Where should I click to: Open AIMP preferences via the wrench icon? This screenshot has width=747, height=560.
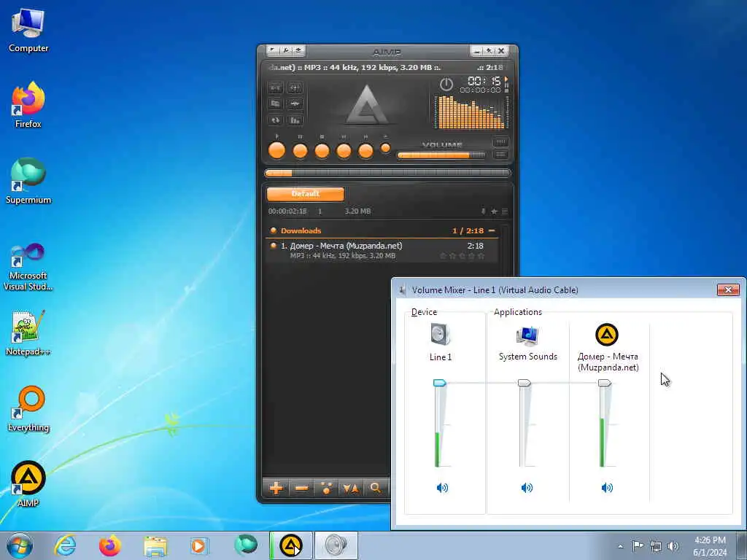(x=285, y=50)
